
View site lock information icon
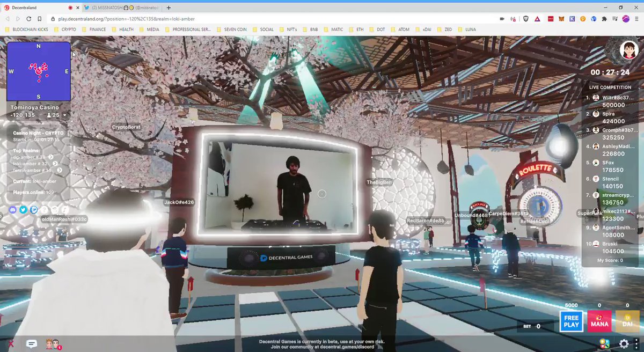click(53, 19)
